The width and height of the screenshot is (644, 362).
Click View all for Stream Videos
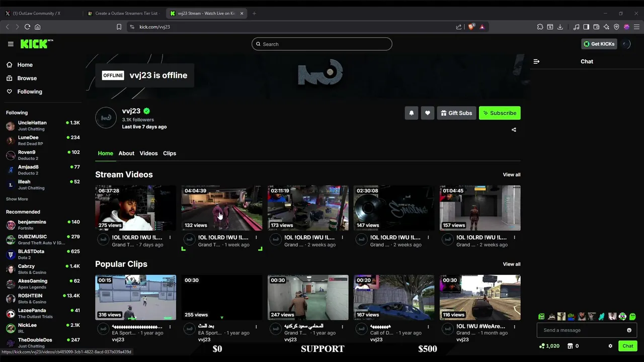click(512, 174)
